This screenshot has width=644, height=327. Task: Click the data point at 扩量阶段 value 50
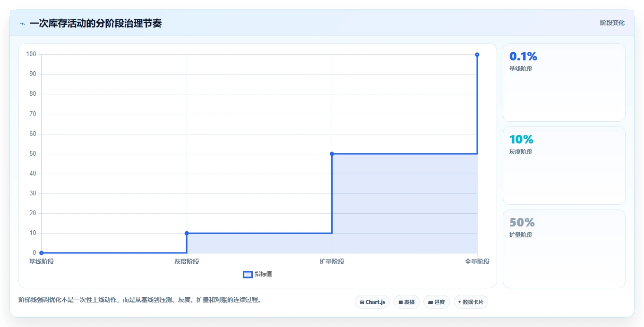(332, 154)
